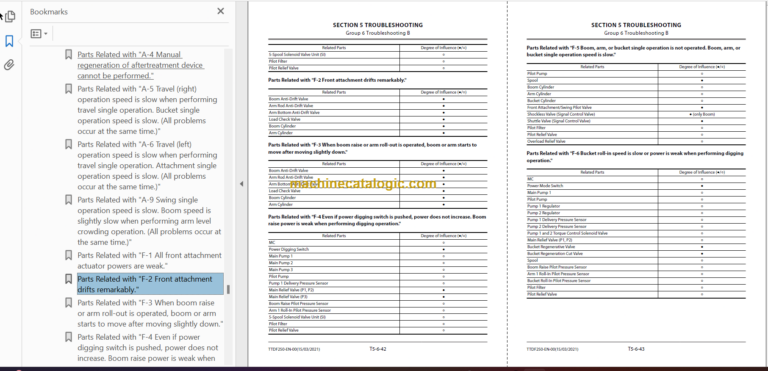
Task: Open the page thumbnails panel icon
Action: [9, 16]
